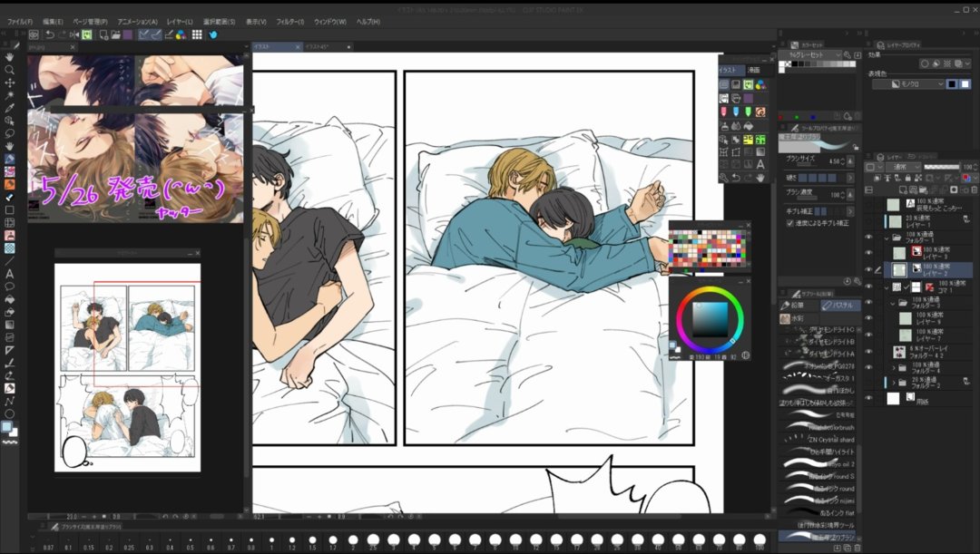Click the color circles icon in command bar

pyautogui.click(x=181, y=34)
